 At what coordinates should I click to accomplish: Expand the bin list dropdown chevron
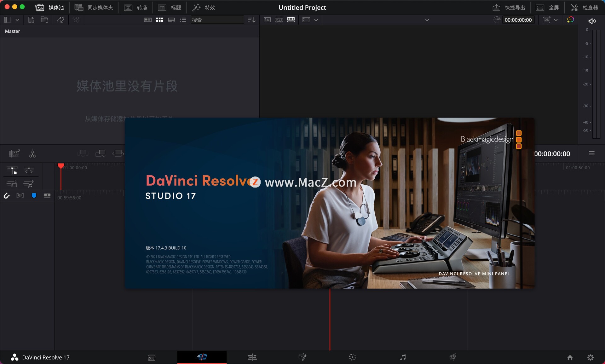pos(17,20)
